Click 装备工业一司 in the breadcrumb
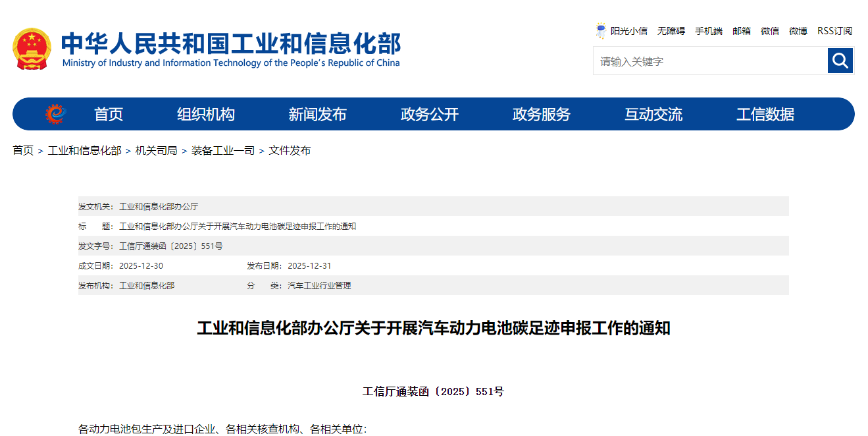868x436 pixels. [222, 150]
